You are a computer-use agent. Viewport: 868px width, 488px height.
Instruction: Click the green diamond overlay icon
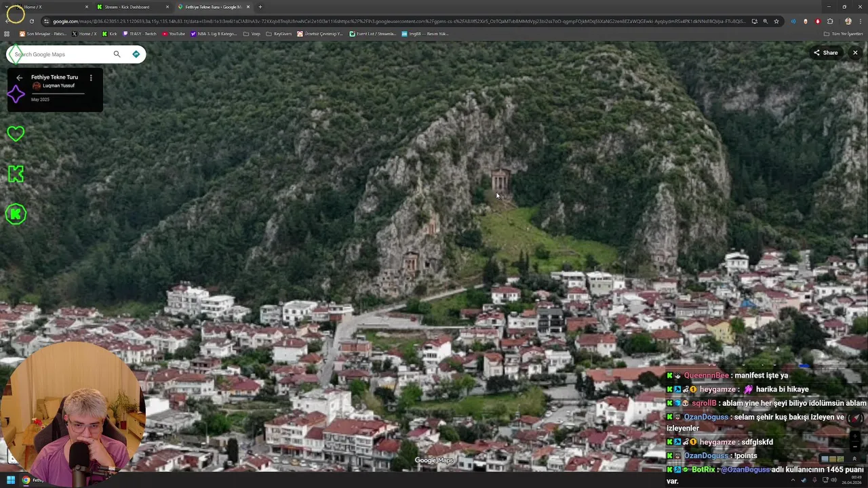(x=16, y=54)
